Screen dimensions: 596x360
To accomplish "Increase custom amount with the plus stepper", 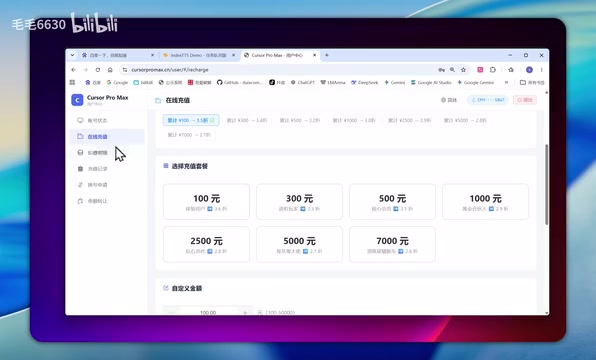I will click(245, 312).
